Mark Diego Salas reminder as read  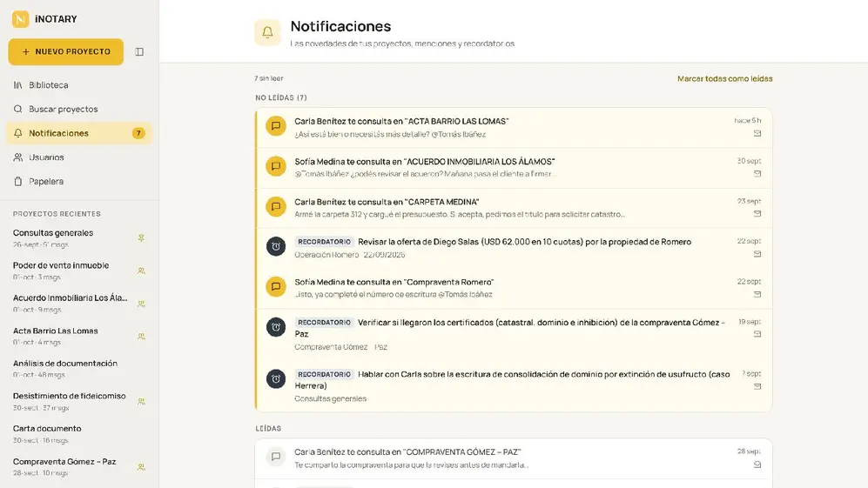tap(757, 254)
